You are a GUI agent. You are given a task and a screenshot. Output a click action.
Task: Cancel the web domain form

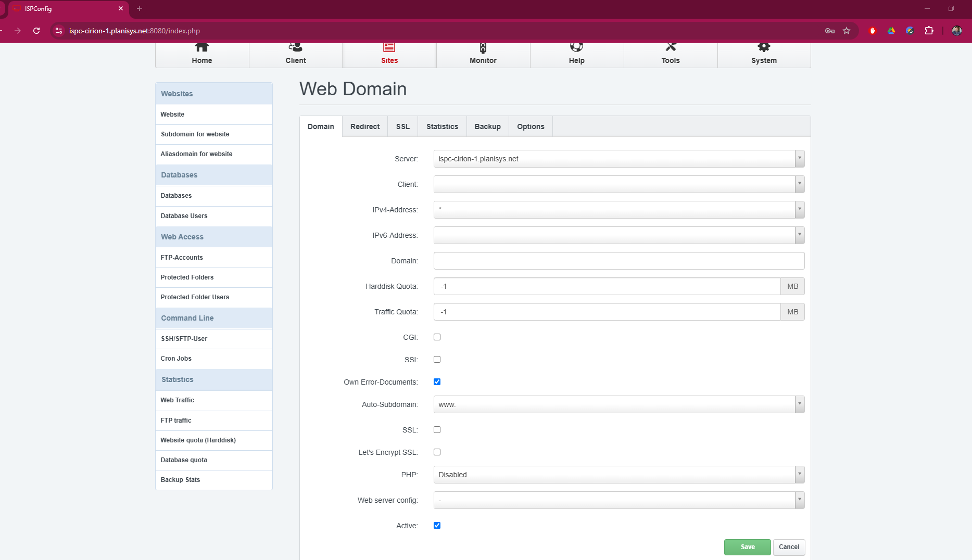789,547
